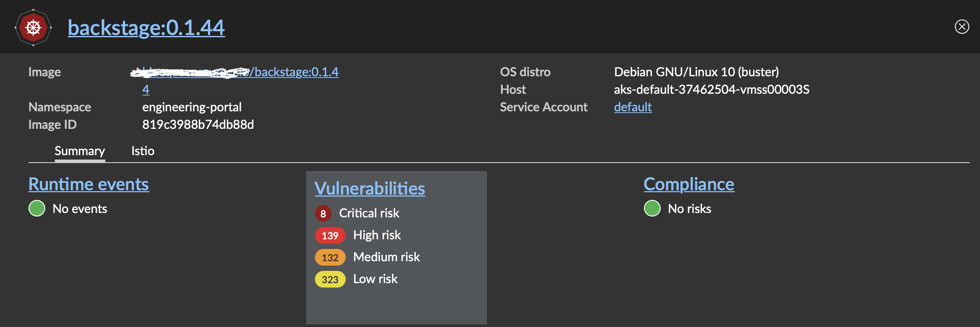Open the backstage:0.1.44 title link
The height and width of the screenshot is (327, 980).
point(146,28)
